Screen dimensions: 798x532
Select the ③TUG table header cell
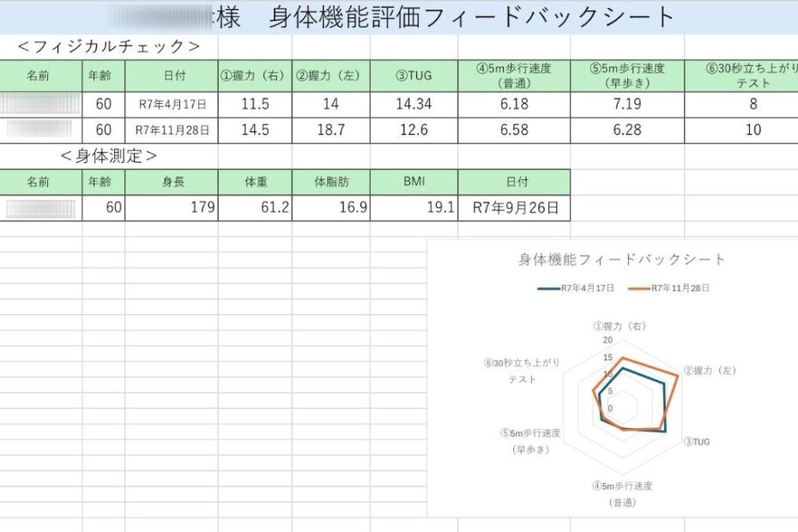414,76
